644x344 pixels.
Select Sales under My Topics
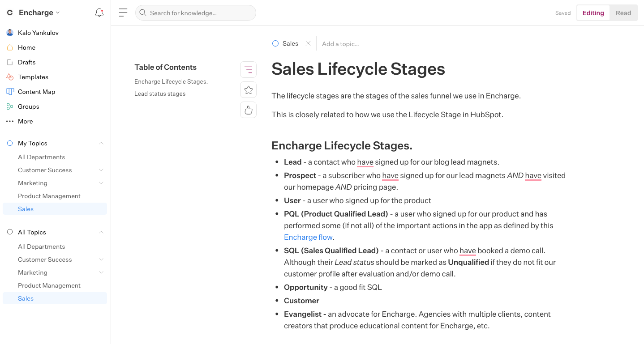[x=55, y=209]
